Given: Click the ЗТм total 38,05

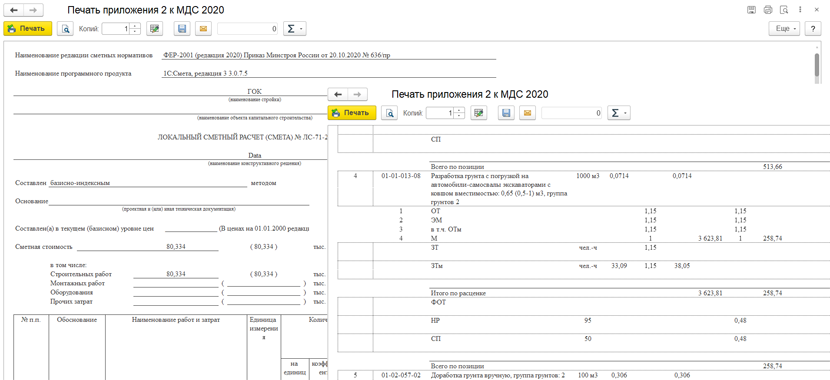Looking at the screenshot, I should pos(682,266).
